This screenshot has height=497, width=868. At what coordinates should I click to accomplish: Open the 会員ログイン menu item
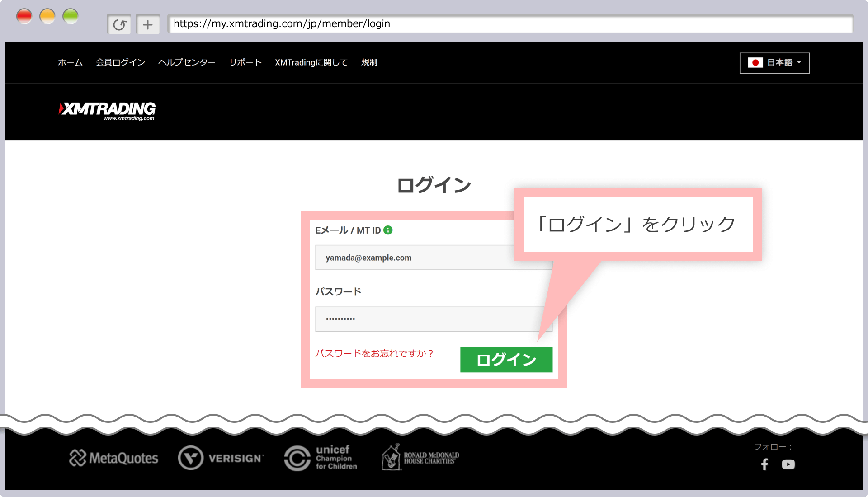120,62
